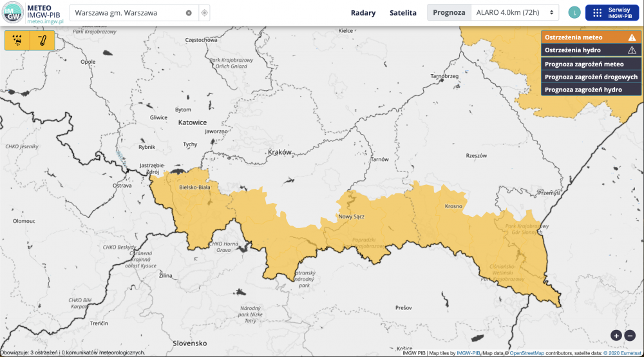644x357 pixels.
Task: Toggle the Ostrzeżenia hydro layer
Action: 591,50
